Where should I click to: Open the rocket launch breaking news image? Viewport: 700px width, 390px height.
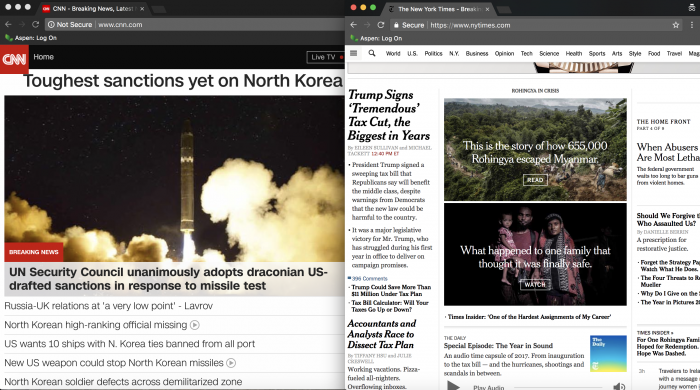tap(174, 178)
